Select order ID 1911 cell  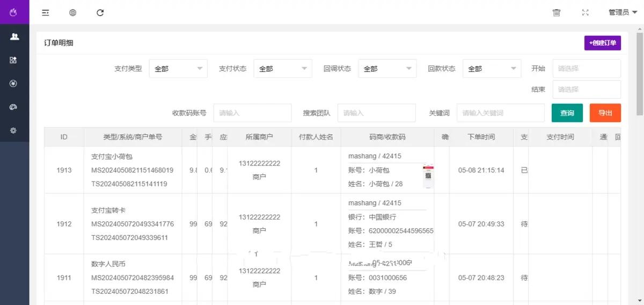[64, 278]
